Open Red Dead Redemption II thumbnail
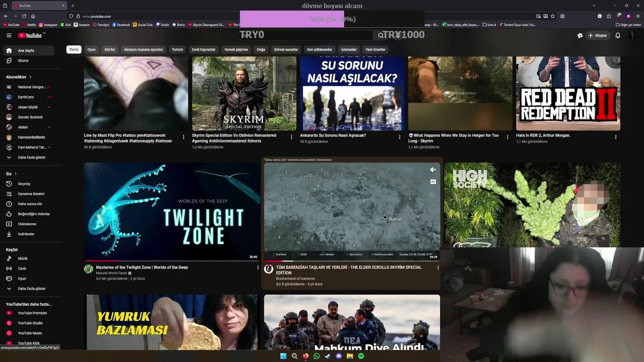Image resolution: width=644 pixels, height=362 pixels. click(x=568, y=94)
